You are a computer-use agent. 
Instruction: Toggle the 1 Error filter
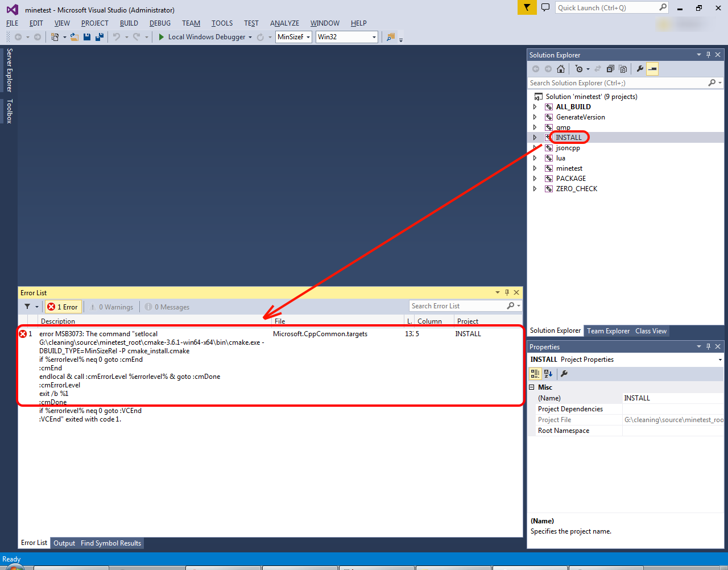tap(64, 307)
